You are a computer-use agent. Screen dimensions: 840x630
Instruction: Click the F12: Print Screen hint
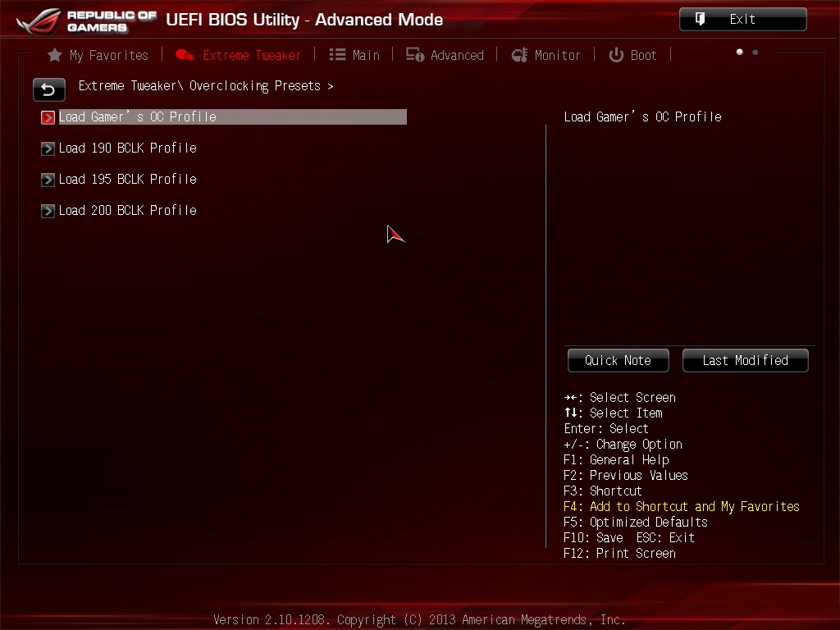(x=619, y=553)
